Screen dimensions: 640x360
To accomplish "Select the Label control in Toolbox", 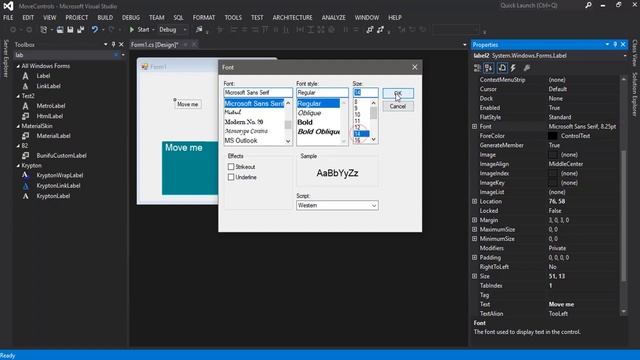I will (43, 76).
